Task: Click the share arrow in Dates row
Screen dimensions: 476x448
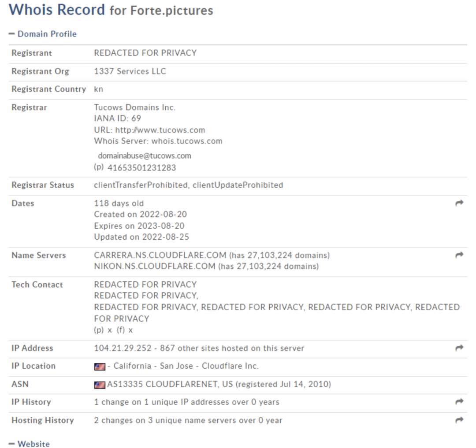Action: click(459, 203)
